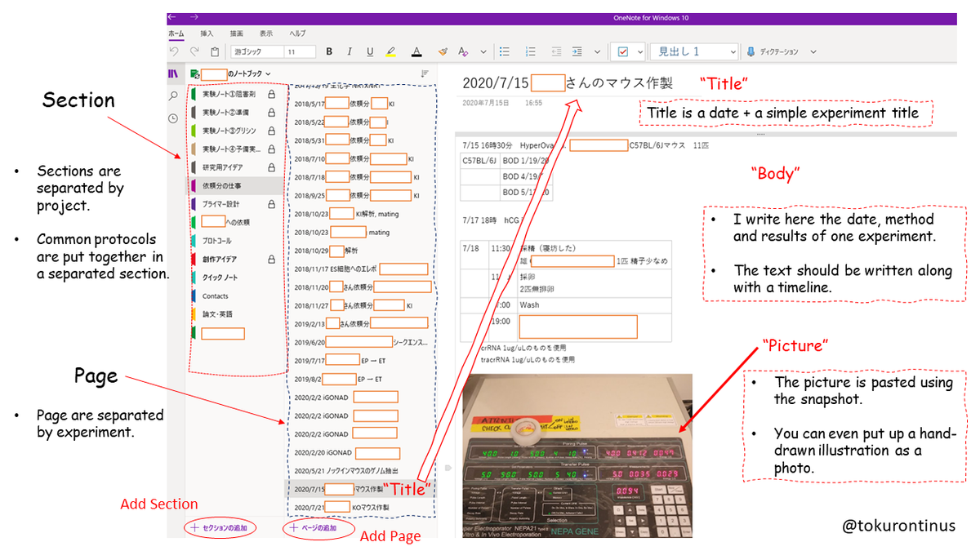The image size is (980, 551).
Task: Click the forward arrow in title bar
Action: click(194, 17)
